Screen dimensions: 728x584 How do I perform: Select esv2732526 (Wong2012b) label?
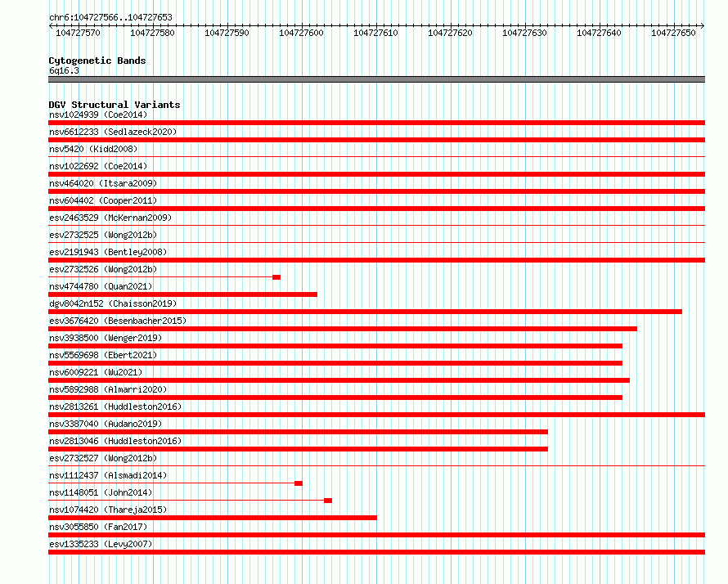coord(103,269)
